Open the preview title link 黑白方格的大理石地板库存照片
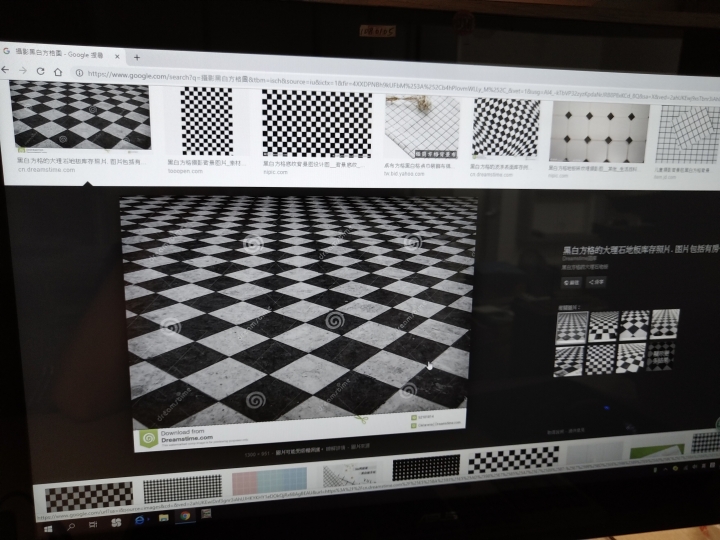 coord(641,250)
